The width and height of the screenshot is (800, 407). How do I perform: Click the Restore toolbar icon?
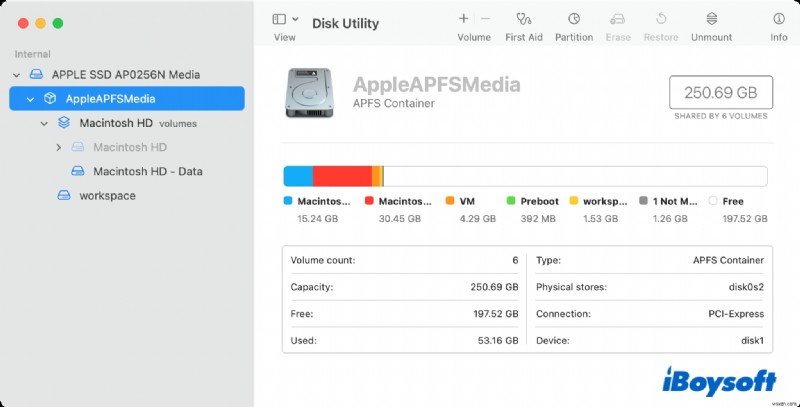click(x=661, y=19)
